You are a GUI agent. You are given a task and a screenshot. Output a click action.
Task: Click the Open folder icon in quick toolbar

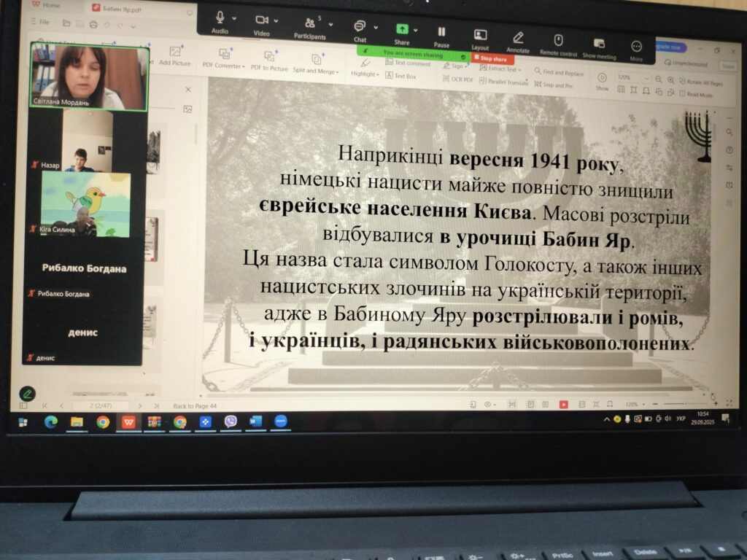coord(66,23)
